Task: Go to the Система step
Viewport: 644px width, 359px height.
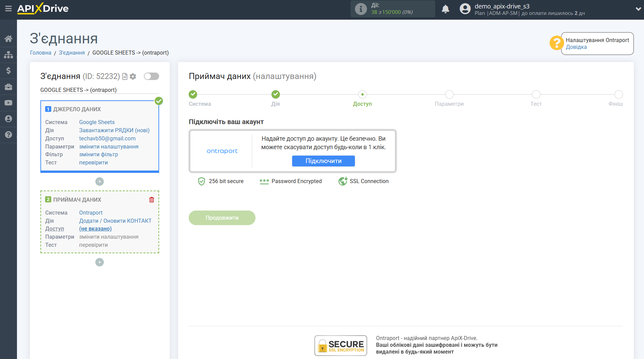Action: (193, 95)
